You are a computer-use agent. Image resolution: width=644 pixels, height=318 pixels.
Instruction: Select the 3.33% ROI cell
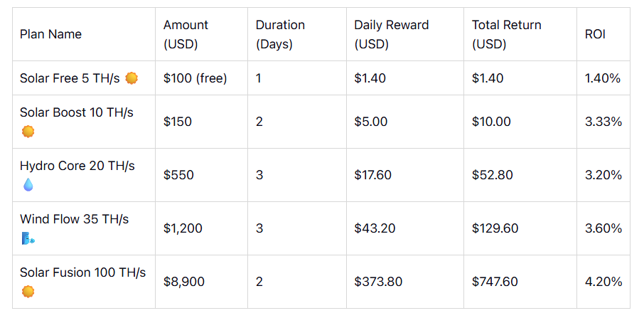click(x=603, y=122)
